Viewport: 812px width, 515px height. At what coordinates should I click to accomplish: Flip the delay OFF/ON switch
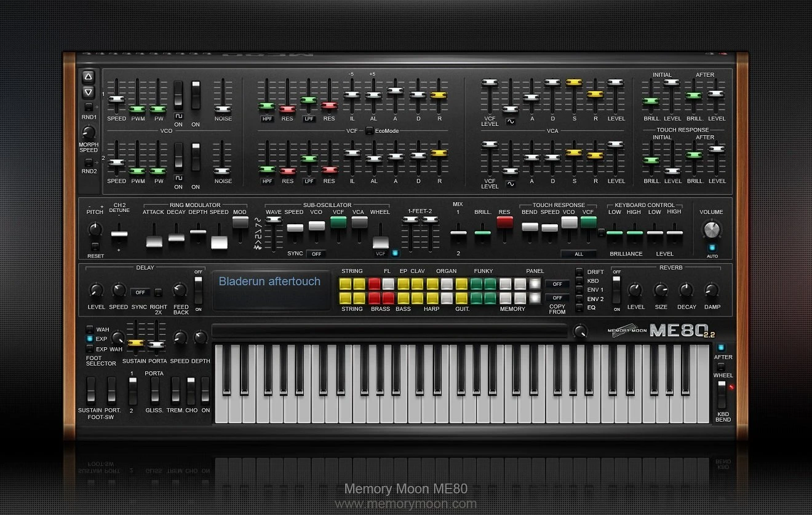198,290
